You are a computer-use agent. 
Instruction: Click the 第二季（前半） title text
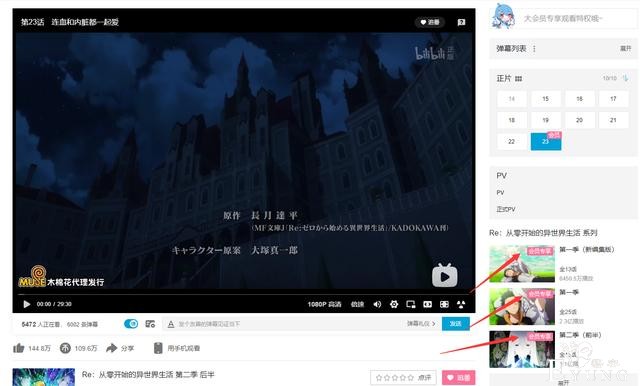pyautogui.click(x=580, y=335)
